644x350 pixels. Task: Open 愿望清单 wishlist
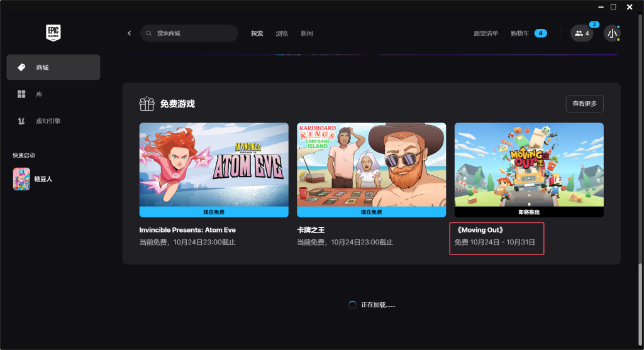(486, 33)
